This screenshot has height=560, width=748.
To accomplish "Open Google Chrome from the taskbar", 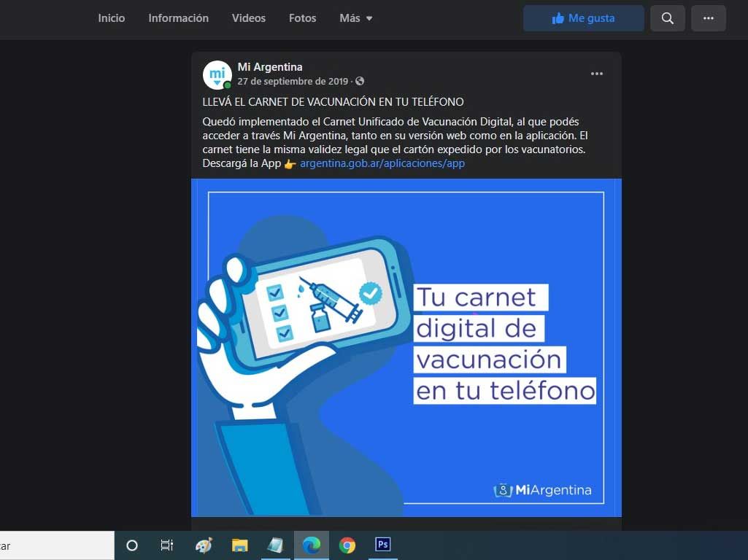I will pyautogui.click(x=347, y=545).
